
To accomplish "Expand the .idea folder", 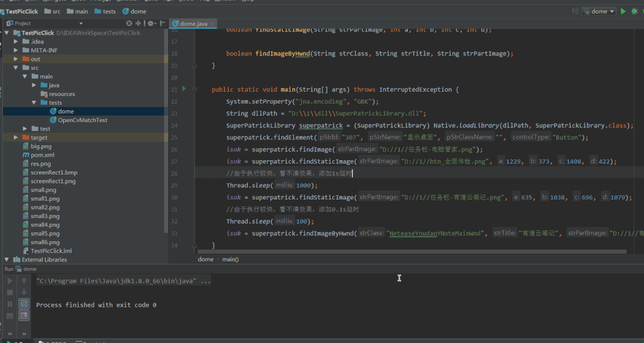I will coord(16,42).
